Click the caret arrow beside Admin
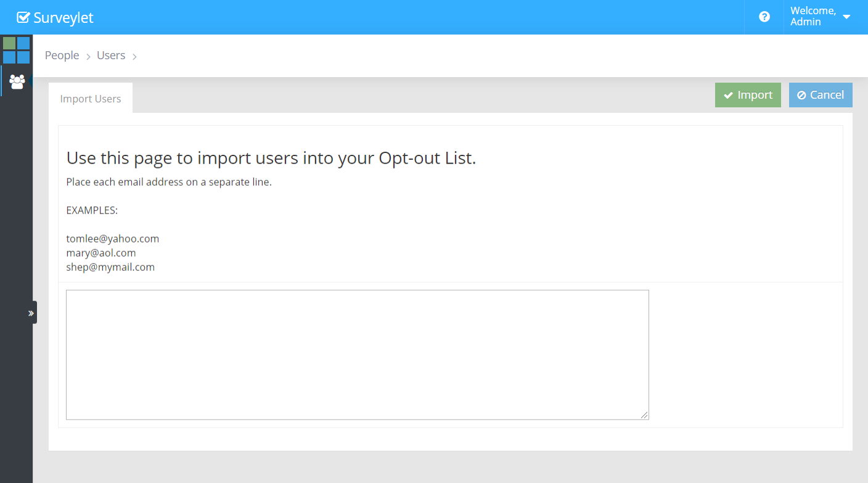This screenshot has height=483, width=868. [846, 17]
